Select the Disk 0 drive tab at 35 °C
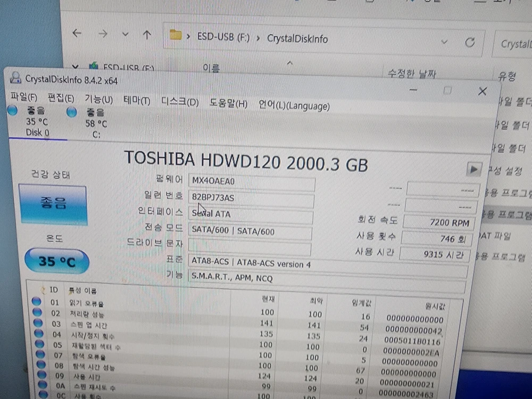Screen dimensions: 532x399 (37, 121)
